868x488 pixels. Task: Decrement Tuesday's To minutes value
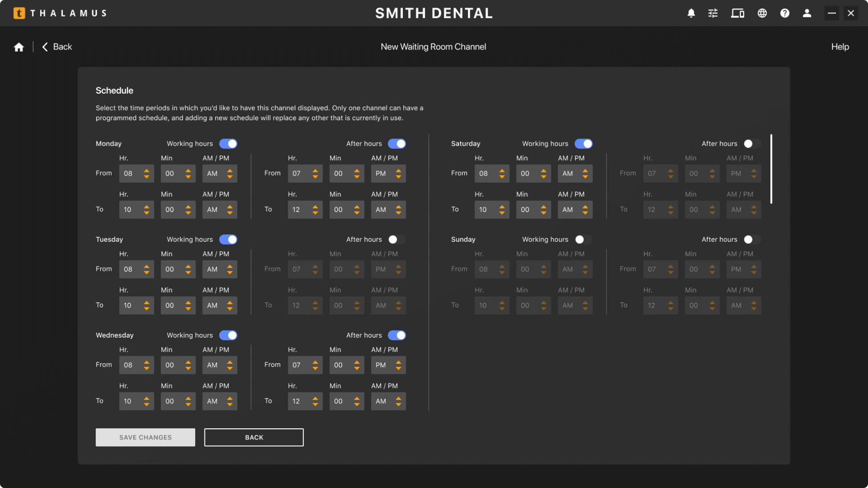(188, 308)
